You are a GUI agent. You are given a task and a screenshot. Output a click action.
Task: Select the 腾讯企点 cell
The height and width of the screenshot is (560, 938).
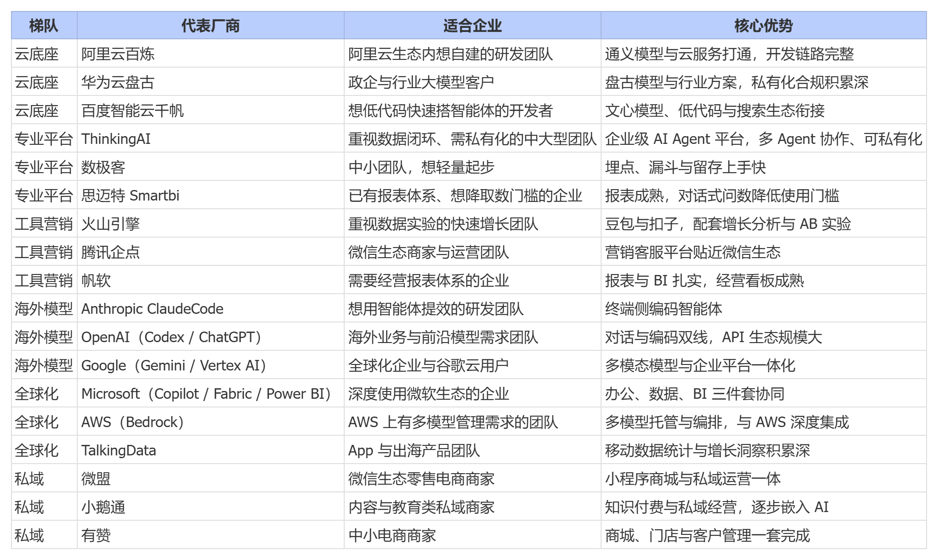click(211, 252)
